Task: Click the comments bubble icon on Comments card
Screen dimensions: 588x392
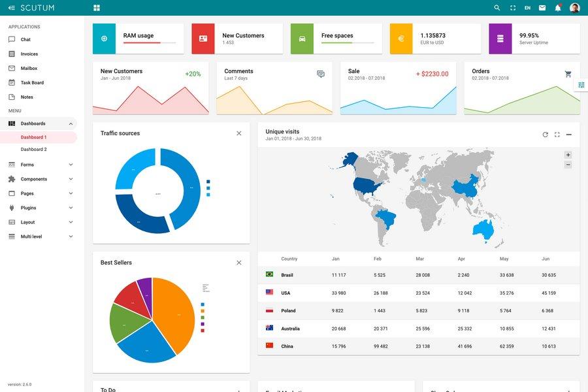Action: (x=319, y=74)
